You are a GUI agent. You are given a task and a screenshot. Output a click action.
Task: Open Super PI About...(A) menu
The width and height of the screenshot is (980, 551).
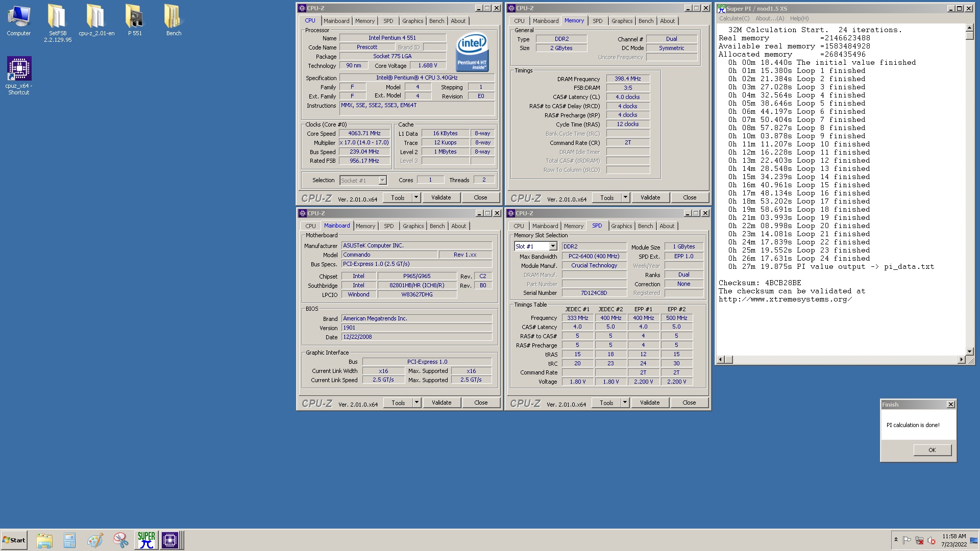(x=770, y=18)
